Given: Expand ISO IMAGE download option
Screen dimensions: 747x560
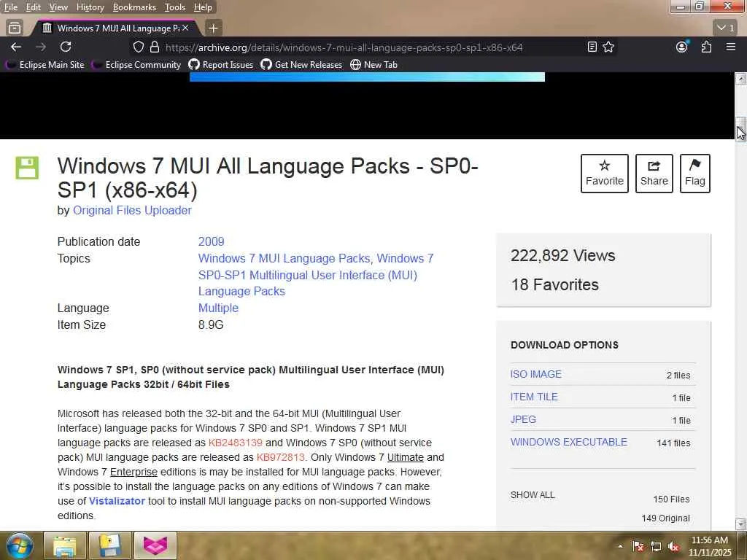Looking at the screenshot, I should coord(536,374).
